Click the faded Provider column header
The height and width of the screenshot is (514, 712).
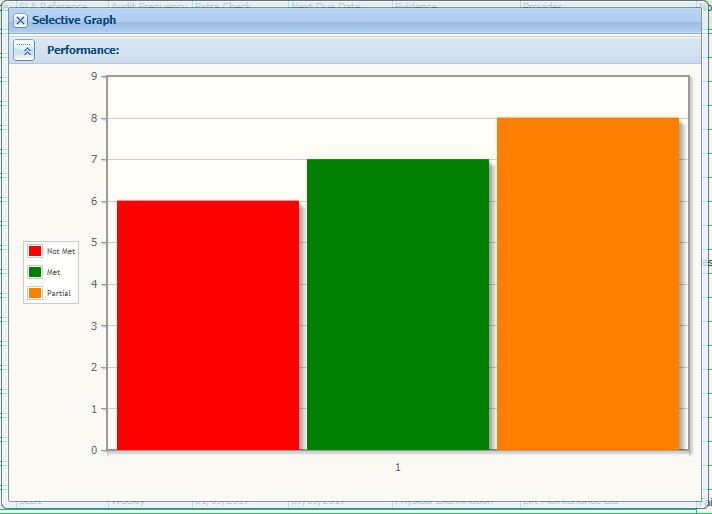541,6
